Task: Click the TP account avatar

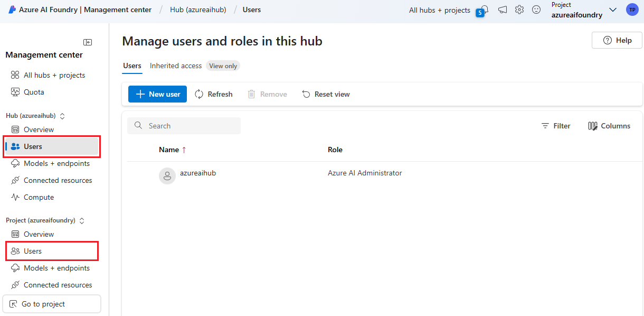Action: pos(632,10)
